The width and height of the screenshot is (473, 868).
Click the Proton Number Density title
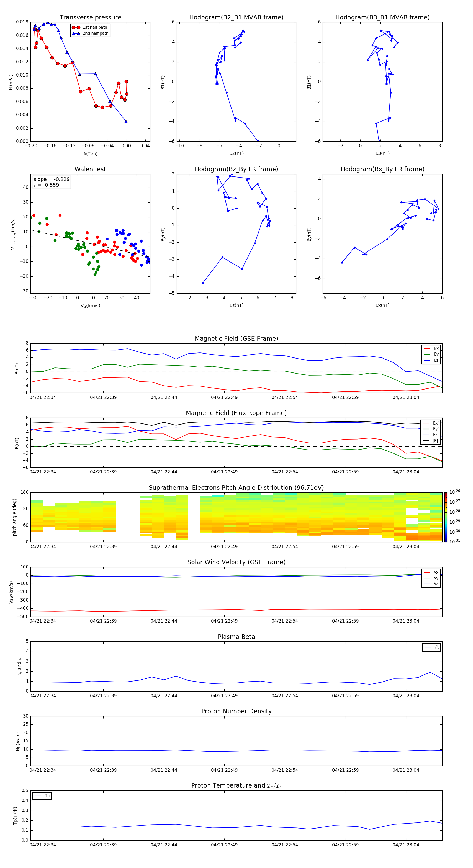coord(236,711)
